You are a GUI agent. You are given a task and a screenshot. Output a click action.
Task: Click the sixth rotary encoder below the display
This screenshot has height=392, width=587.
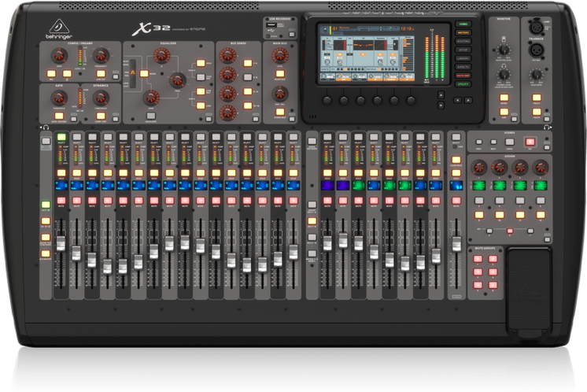[x=411, y=100]
